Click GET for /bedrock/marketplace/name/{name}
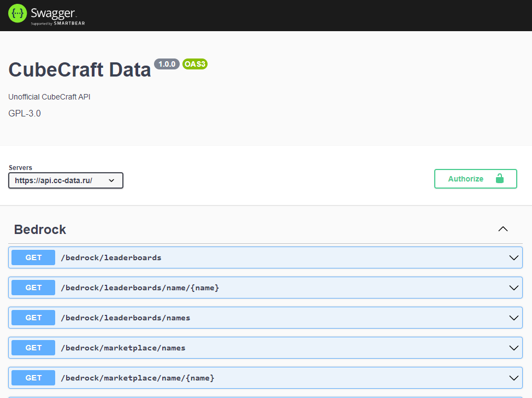Image resolution: width=532 pixels, height=398 pixels. tap(33, 378)
